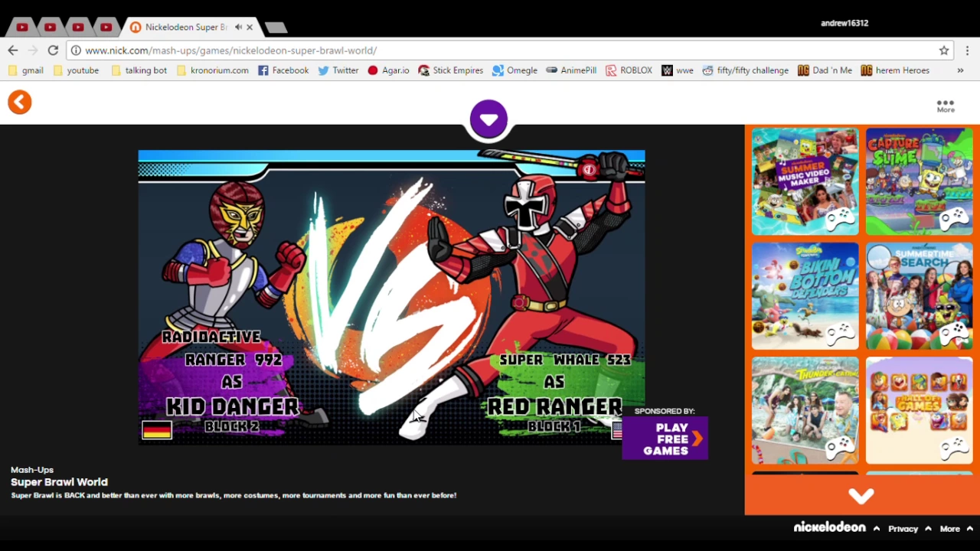The width and height of the screenshot is (980, 551).
Task: Open the Nick More grid menu
Action: [946, 106]
